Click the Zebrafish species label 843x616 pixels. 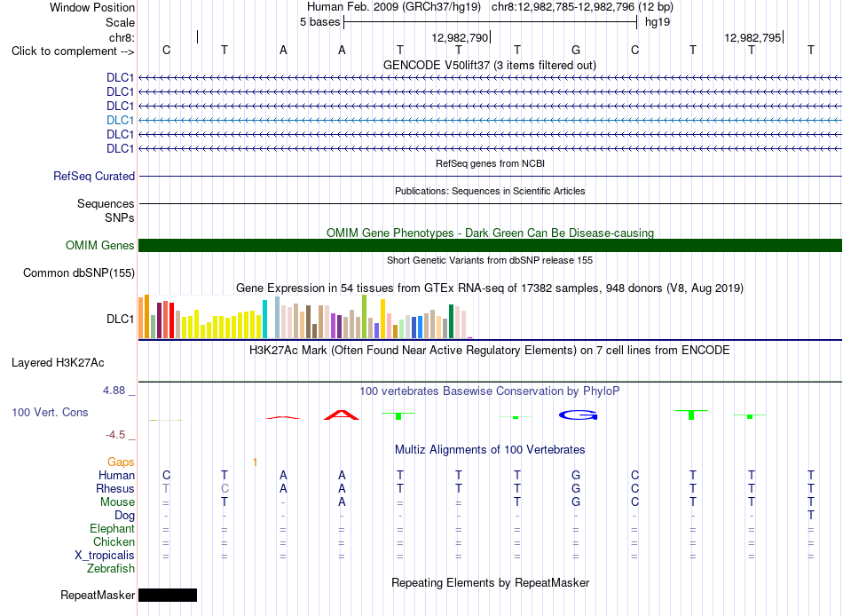click(111, 568)
